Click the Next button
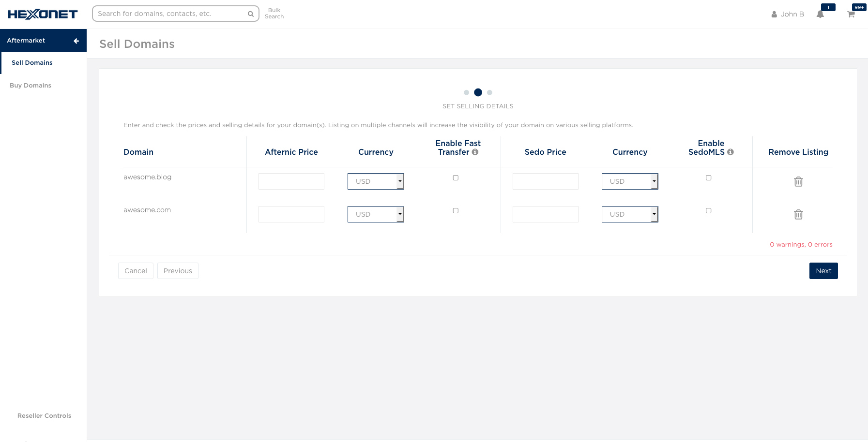 coord(823,271)
